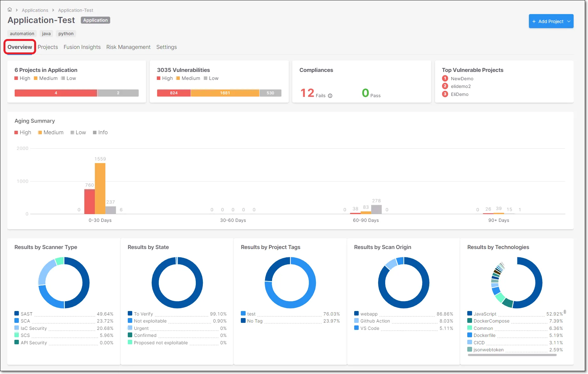Click the rank badge 3 beside EliDemo
The image size is (588, 374).
[x=445, y=94]
